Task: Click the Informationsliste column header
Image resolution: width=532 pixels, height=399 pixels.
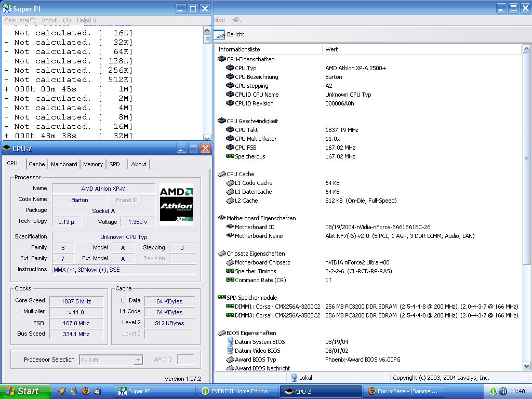Action: click(269, 49)
